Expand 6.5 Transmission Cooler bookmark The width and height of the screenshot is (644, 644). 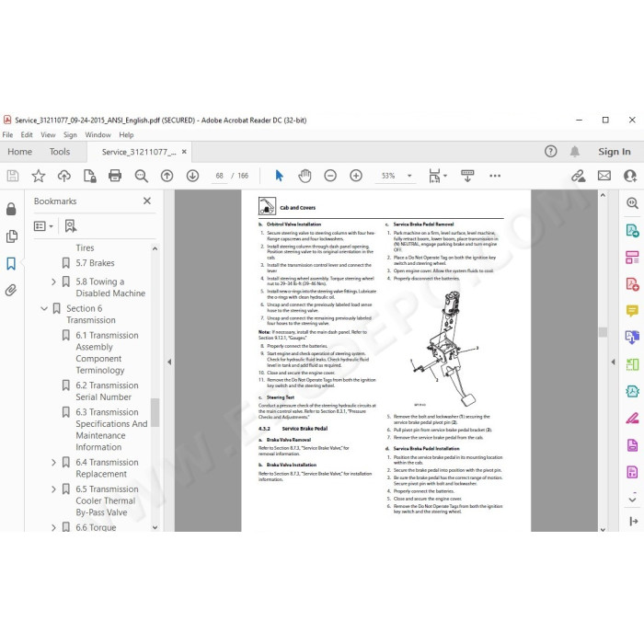pyautogui.click(x=53, y=489)
